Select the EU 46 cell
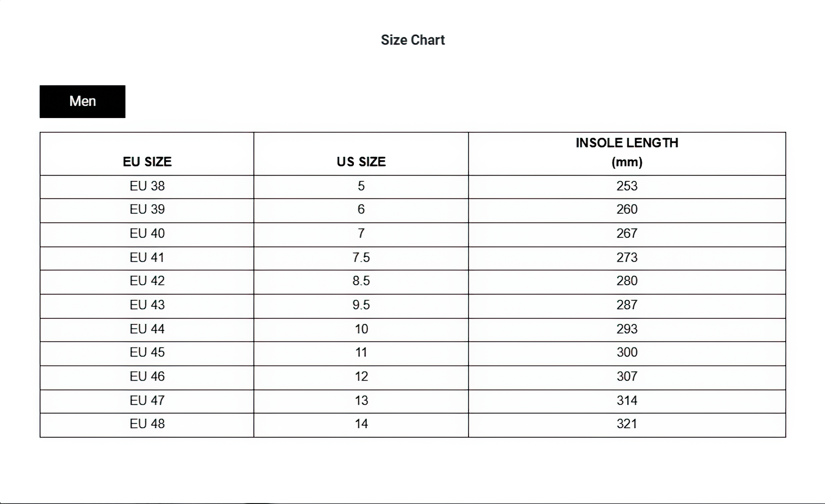The image size is (825, 504). (x=147, y=376)
